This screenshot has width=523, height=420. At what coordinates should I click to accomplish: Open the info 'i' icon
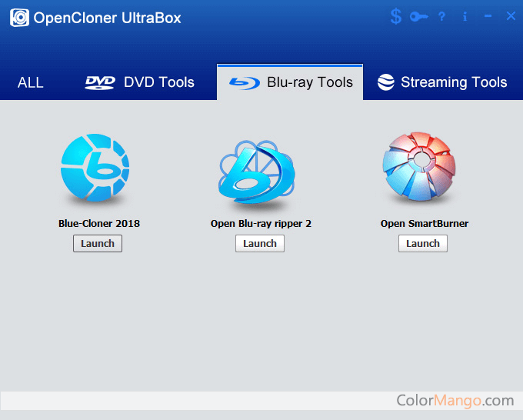[465, 16]
